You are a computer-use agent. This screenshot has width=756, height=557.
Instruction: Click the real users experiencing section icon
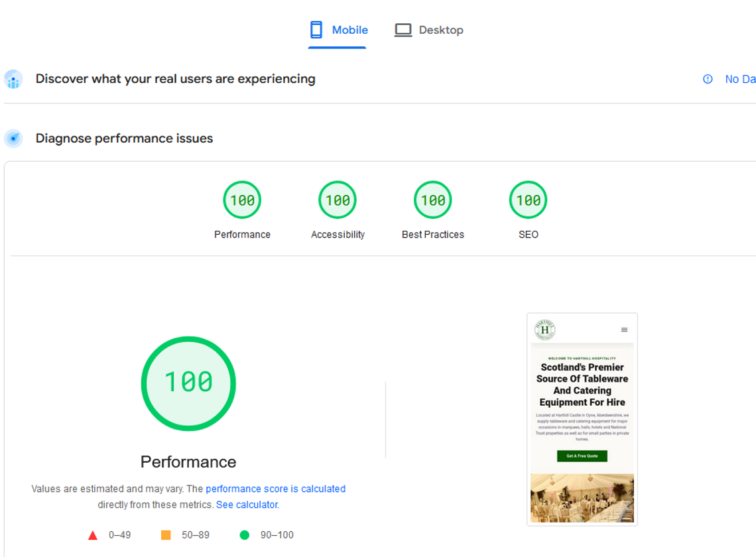pyautogui.click(x=13, y=79)
